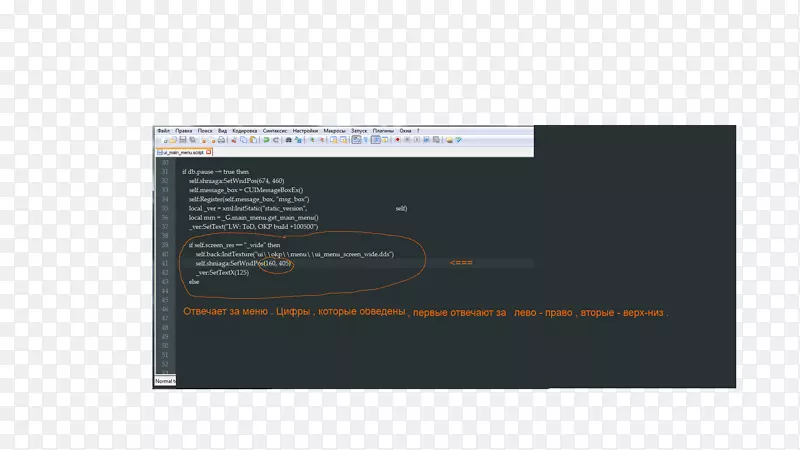The width and height of the screenshot is (800, 450).
Task: Save recorded macro toolbar icon
Action: (x=436, y=140)
